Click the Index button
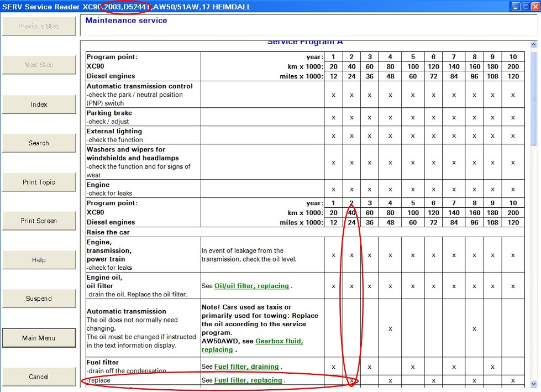541x392 pixels. pos(39,104)
